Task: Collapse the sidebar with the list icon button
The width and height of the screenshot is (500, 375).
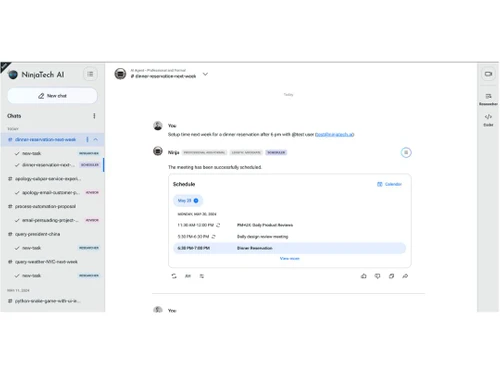Action: (x=90, y=74)
